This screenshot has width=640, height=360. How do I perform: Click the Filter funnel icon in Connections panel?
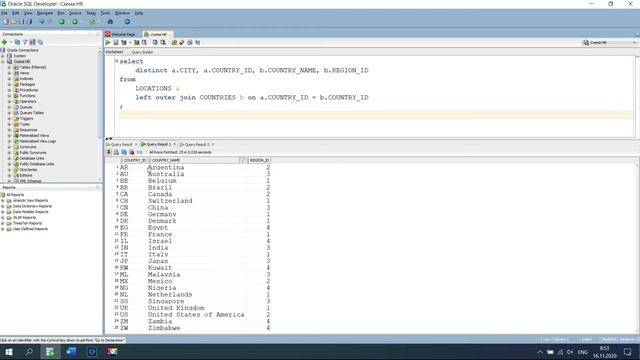click(25, 42)
